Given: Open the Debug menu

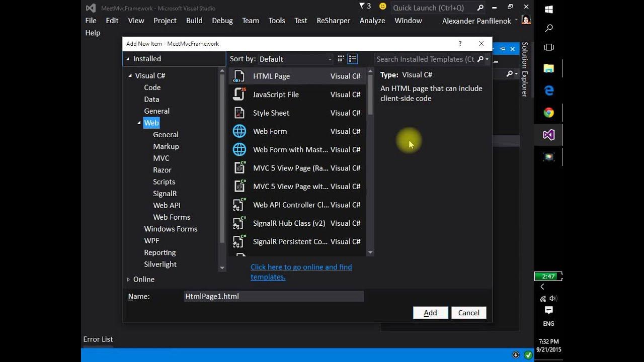Looking at the screenshot, I should 222,21.
